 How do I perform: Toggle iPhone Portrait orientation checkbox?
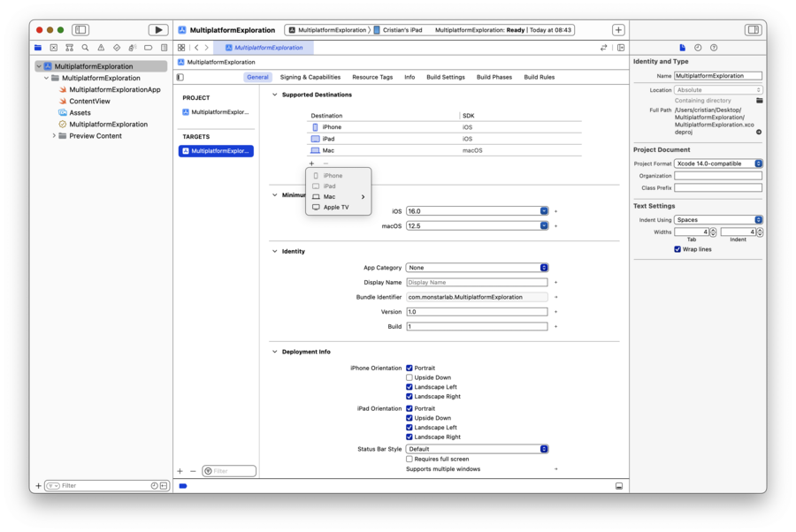409,368
